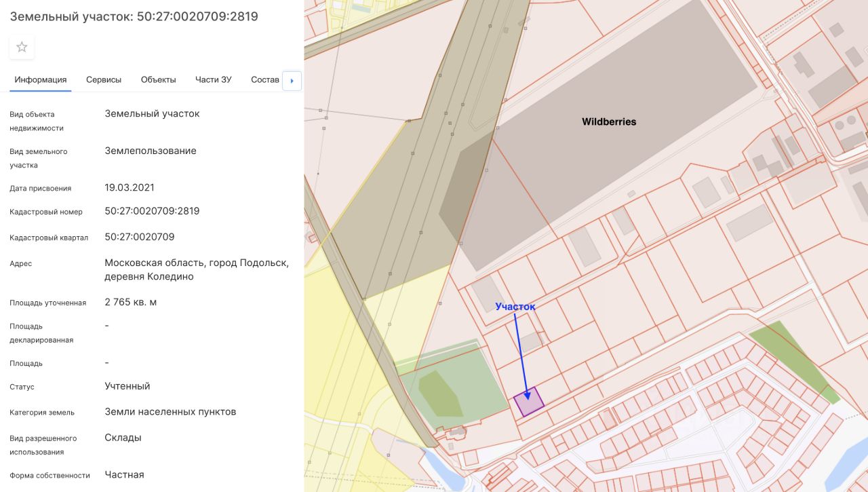Image resolution: width=868 pixels, height=492 pixels.
Task: Click the address text Московская область, город Подольск
Action: [197, 263]
